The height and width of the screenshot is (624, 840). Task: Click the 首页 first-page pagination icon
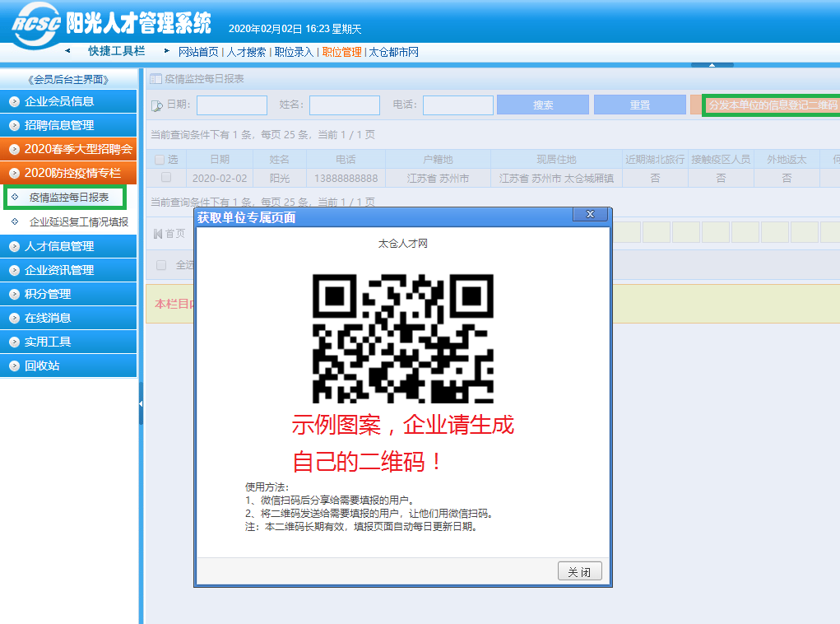158,234
